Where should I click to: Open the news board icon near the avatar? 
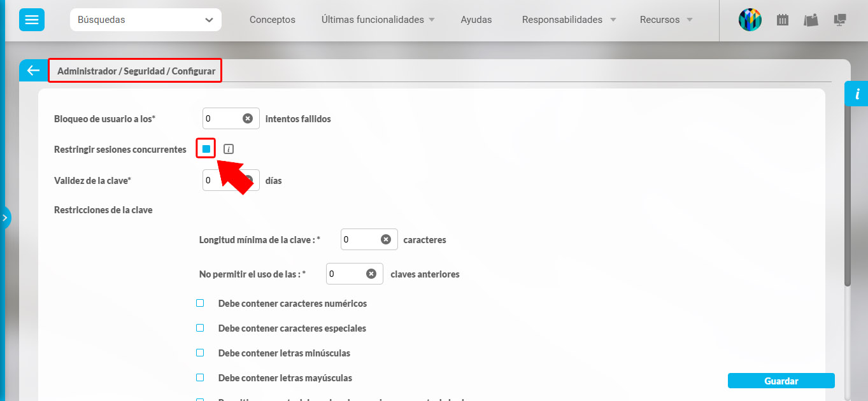coord(810,20)
